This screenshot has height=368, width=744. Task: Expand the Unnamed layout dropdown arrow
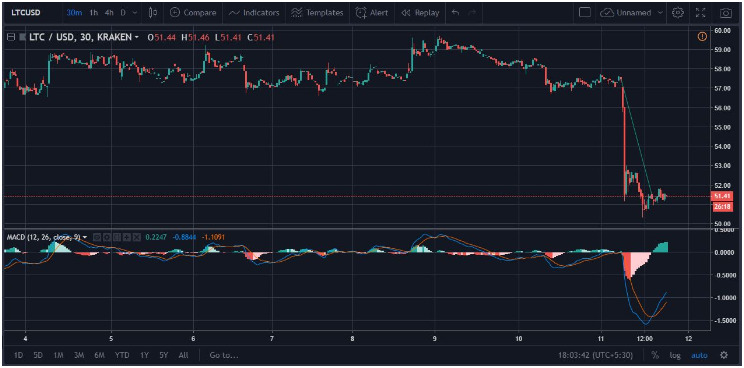tap(660, 13)
